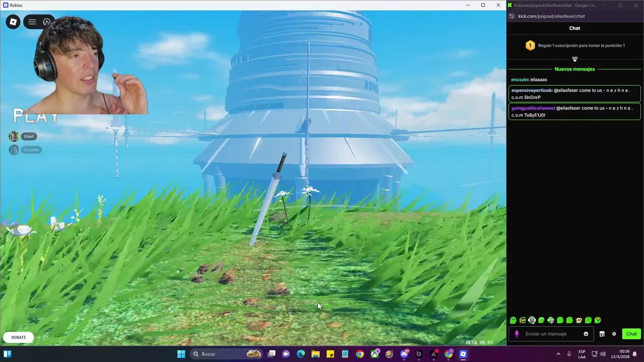This screenshot has height=362, width=644.
Task: Open chat settings gear icon
Action: click(614, 334)
